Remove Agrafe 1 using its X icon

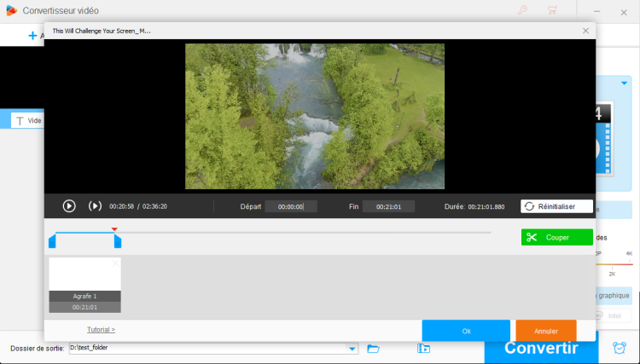click(x=116, y=263)
